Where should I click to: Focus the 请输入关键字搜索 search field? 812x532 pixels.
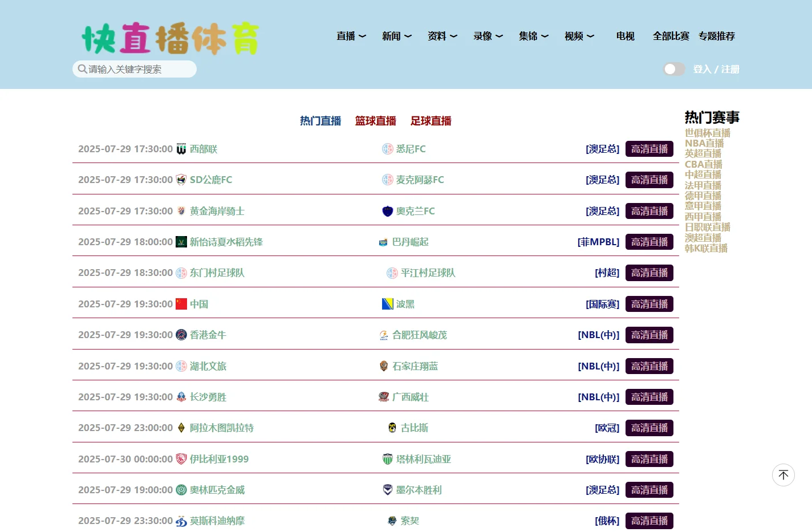coord(135,69)
